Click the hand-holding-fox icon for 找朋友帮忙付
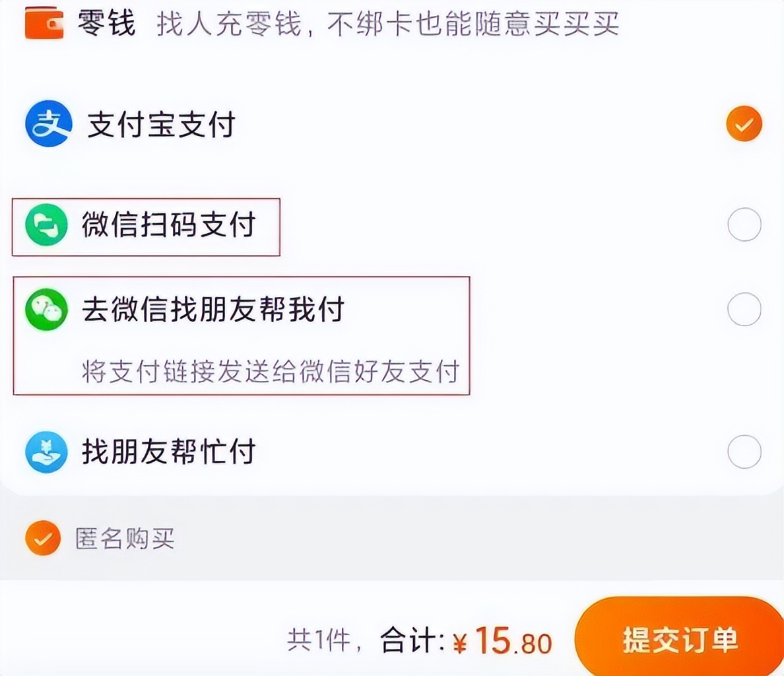Viewport: 784px width, 676px height. 45,453
